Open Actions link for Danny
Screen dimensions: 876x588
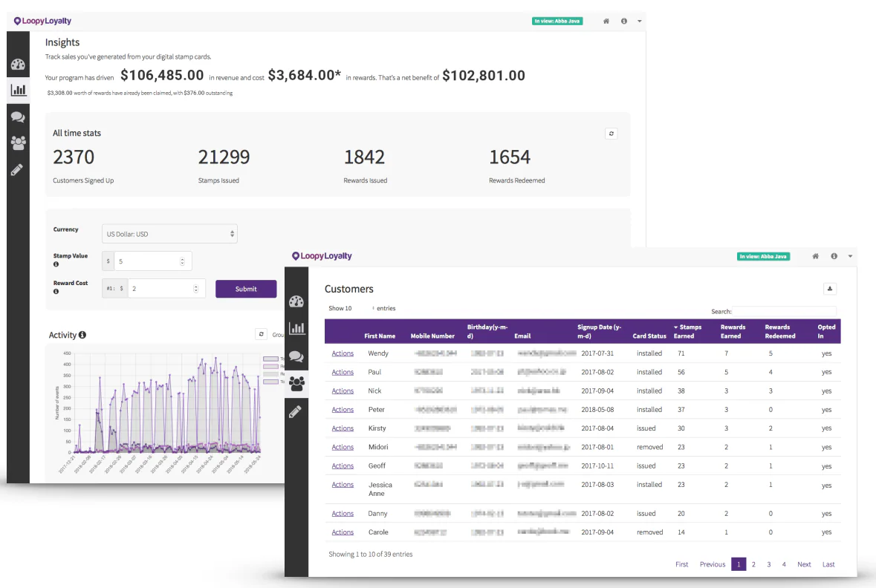pyautogui.click(x=343, y=514)
